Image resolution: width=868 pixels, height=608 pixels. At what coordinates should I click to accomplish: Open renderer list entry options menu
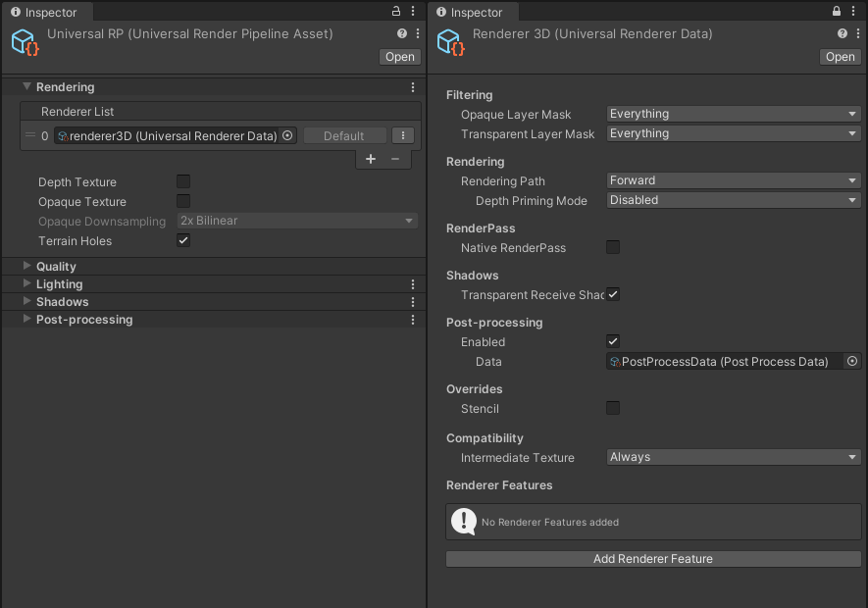pos(403,135)
